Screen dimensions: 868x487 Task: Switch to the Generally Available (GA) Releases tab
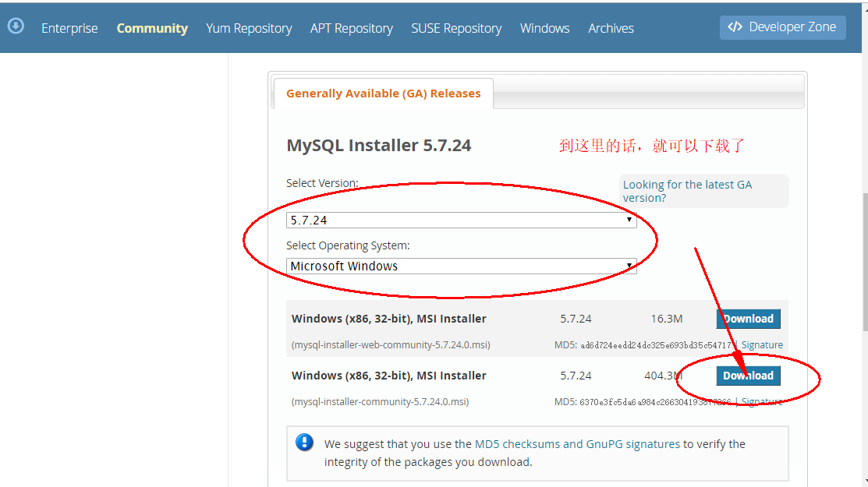click(383, 93)
